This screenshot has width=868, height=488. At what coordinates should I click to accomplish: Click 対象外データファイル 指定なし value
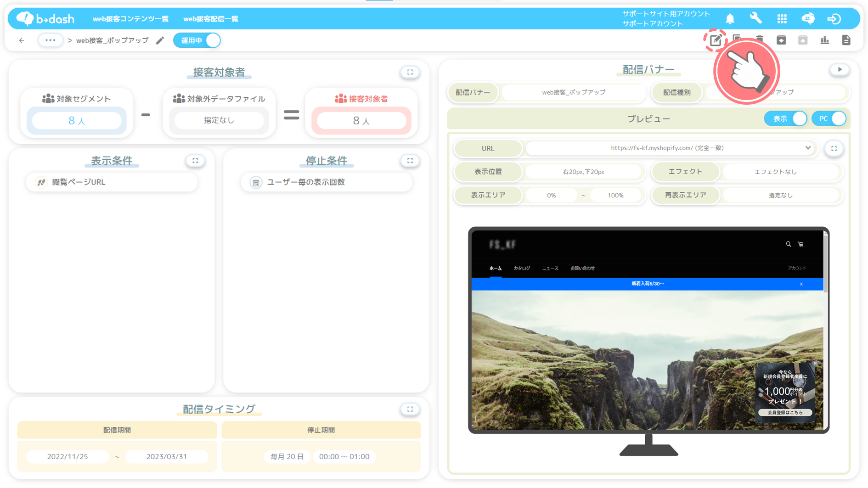point(219,120)
